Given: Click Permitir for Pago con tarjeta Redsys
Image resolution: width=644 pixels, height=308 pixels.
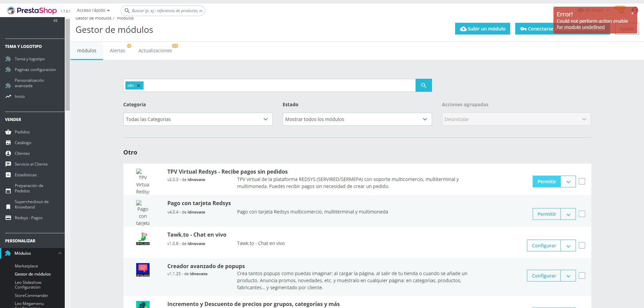Looking at the screenshot, I should (547, 214).
